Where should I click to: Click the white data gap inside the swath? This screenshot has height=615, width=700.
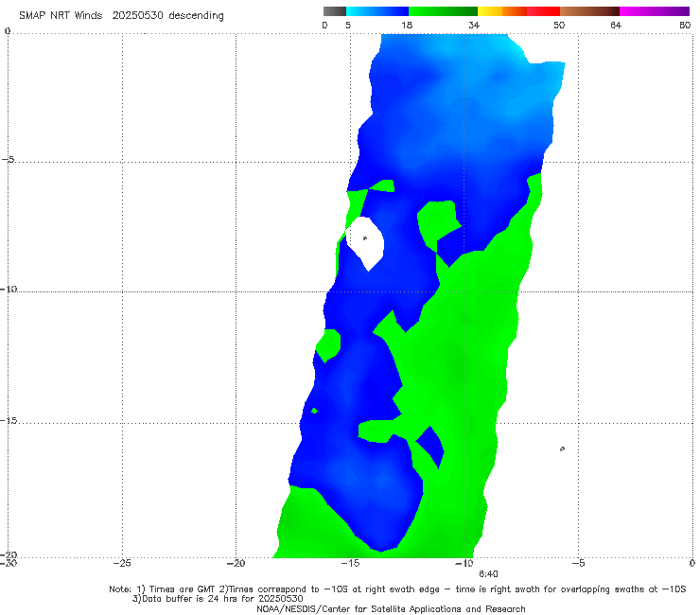tap(366, 242)
